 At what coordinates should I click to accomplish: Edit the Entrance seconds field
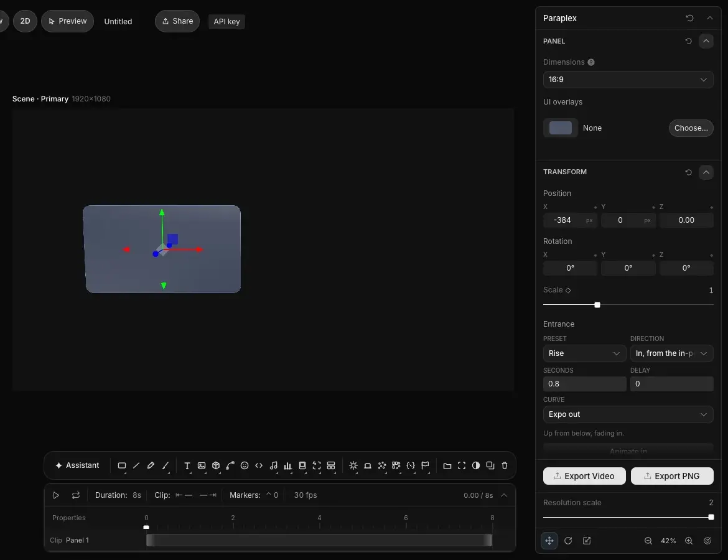coord(584,384)
